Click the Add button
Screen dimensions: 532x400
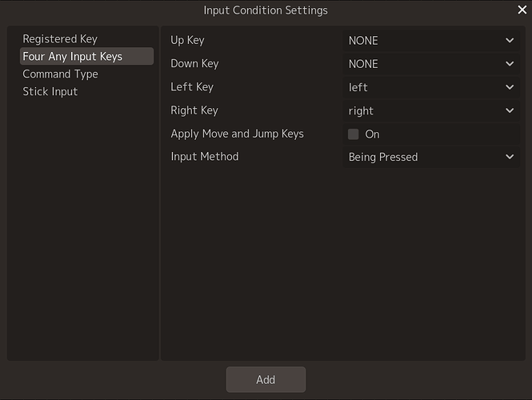(x=266, y=380)
